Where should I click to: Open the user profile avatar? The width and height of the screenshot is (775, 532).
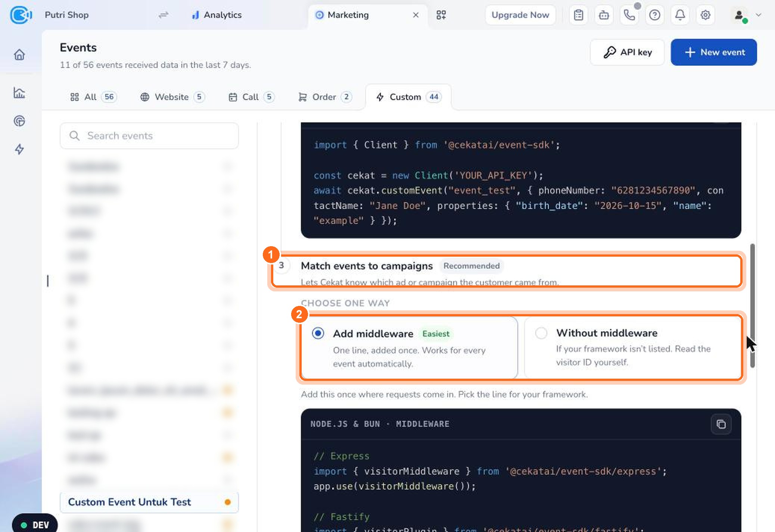[x=739, y=15]
